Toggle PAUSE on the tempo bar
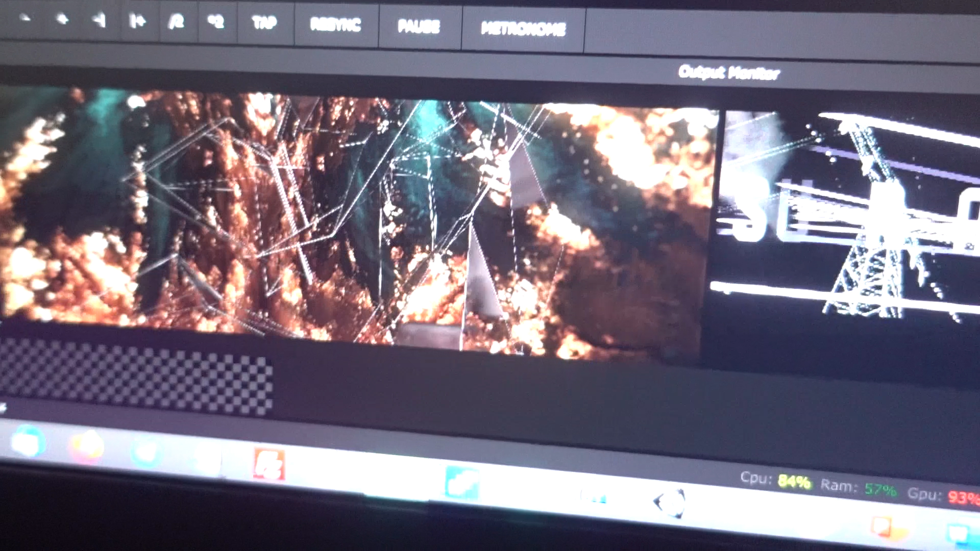The width and height of the screenshot is (980, 551). tap(419, 26)
